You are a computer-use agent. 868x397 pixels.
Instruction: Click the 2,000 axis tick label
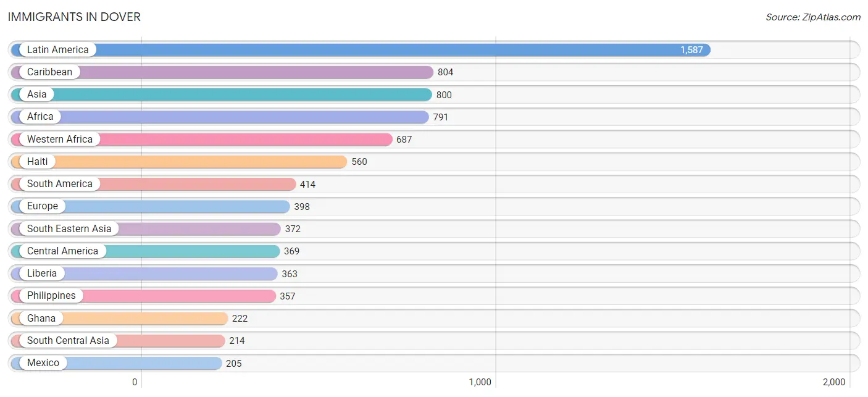coord(834,382)
